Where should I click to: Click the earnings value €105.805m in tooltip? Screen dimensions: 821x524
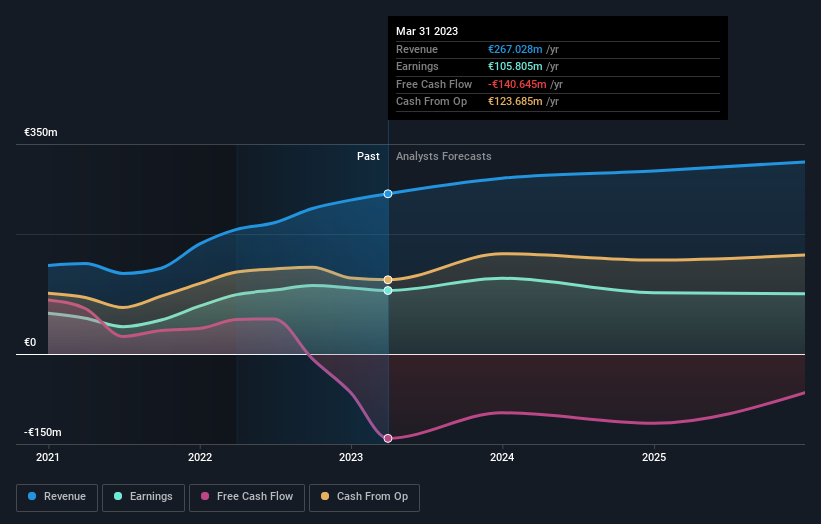pos(515,66)
